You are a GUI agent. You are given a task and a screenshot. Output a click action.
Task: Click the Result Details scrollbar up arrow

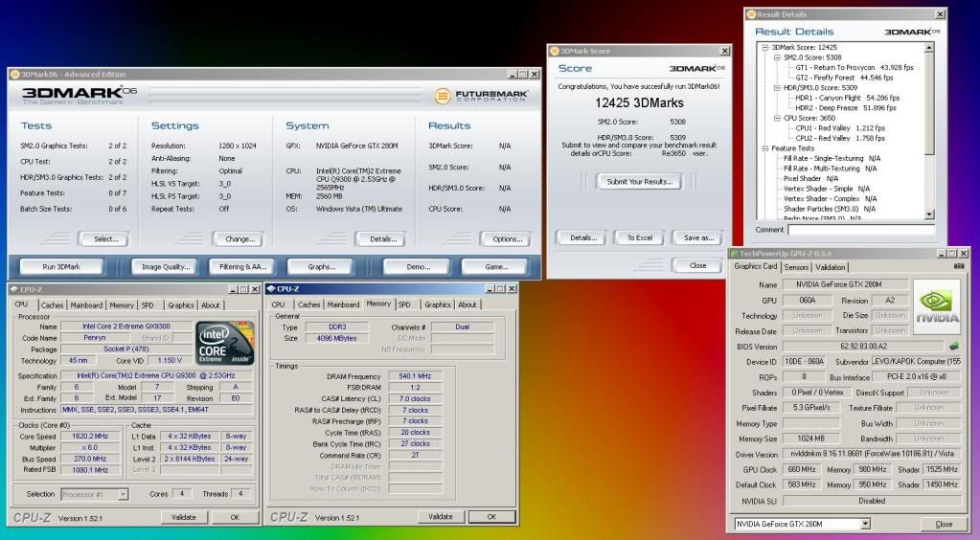pyautogui.click(x=929, y=48)
